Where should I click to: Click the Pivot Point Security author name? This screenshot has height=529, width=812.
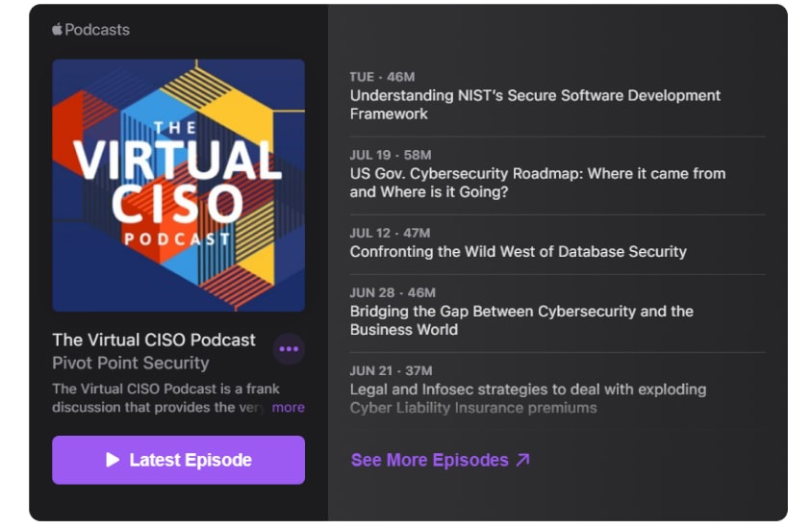coord(131,363)
